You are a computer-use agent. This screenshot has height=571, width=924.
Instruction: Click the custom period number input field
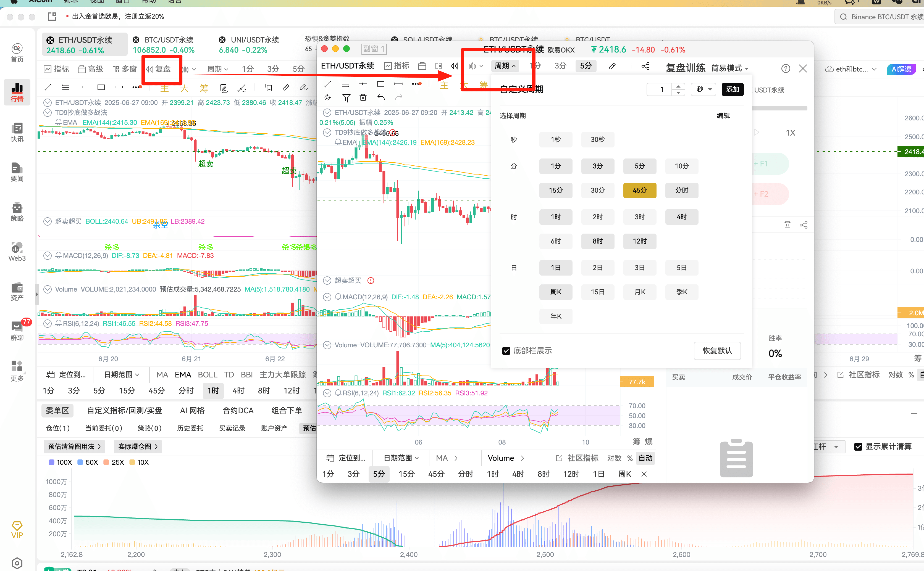[x=660, y=89]
